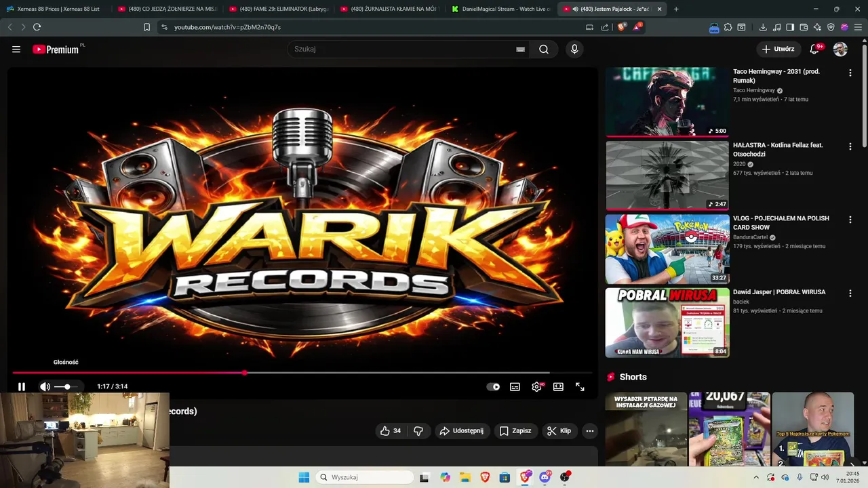868x488 pixels.
Task: Click the Udostępnij share button
Action: [x=461, y=430]
